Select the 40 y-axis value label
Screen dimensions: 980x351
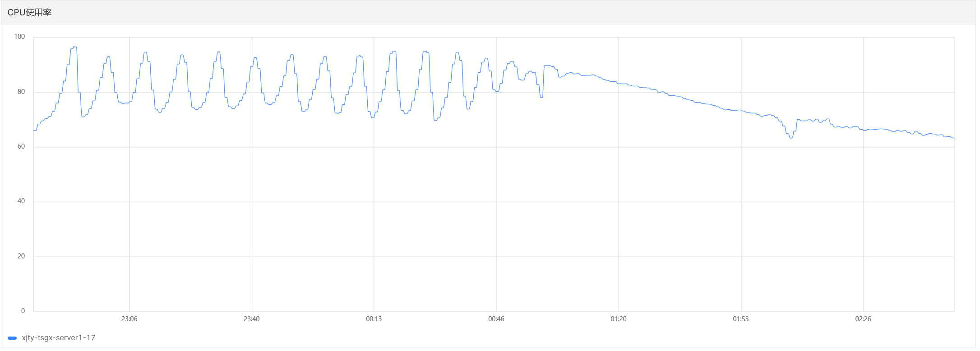21,201
